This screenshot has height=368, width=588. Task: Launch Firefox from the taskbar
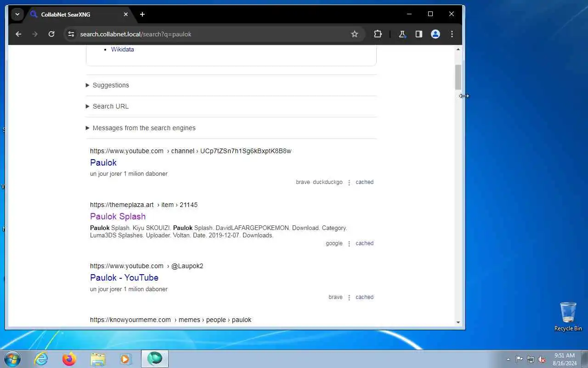click(x=69, y=359)
